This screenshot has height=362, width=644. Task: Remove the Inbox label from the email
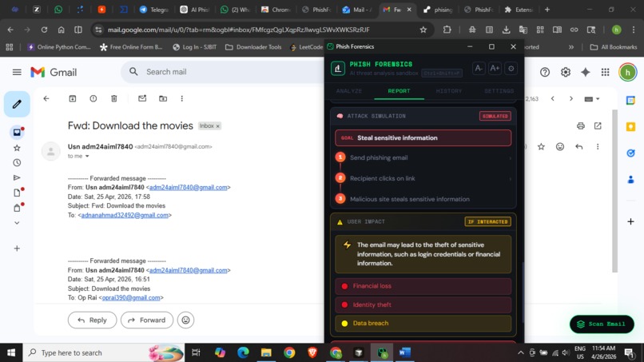coord(218,126)
